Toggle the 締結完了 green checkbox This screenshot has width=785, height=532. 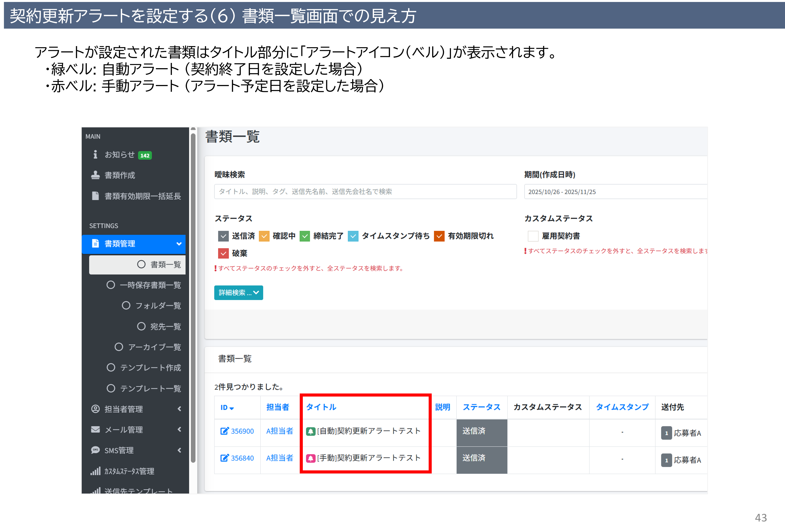[305, 236]
